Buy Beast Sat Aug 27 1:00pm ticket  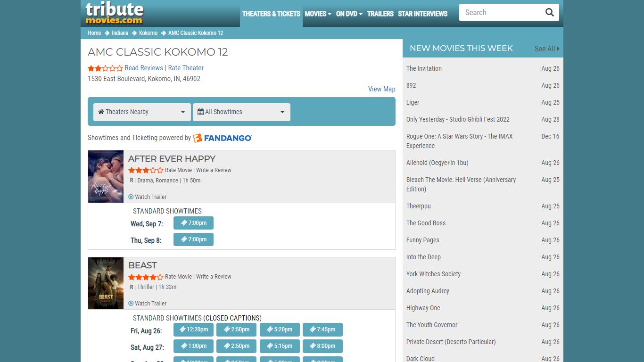point(193,346)
